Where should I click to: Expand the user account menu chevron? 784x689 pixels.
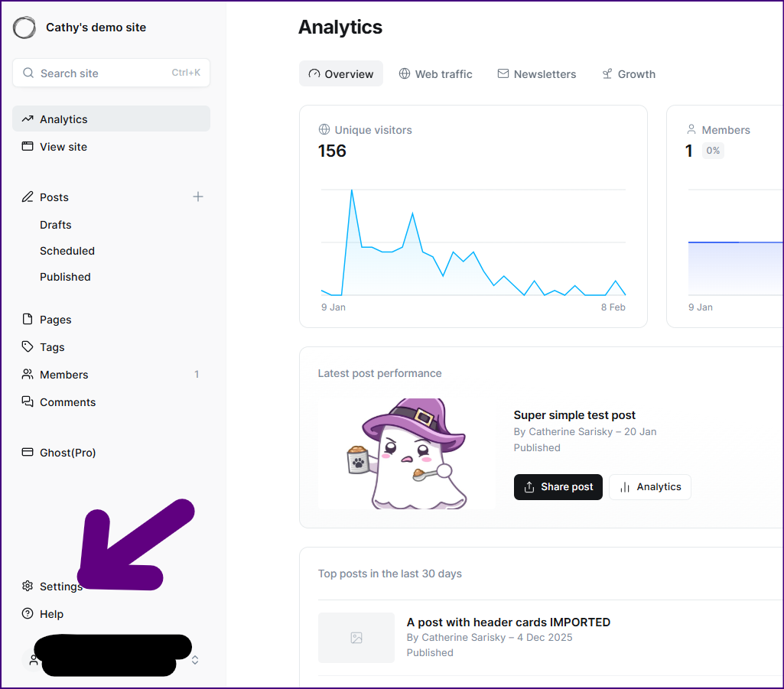195,660
